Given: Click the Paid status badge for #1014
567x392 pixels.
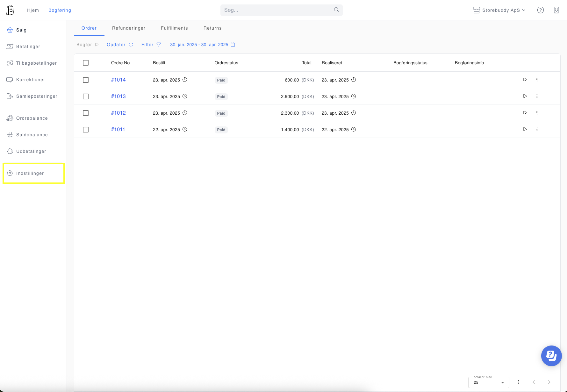Looking at the screenshot, I should [221, 80].
